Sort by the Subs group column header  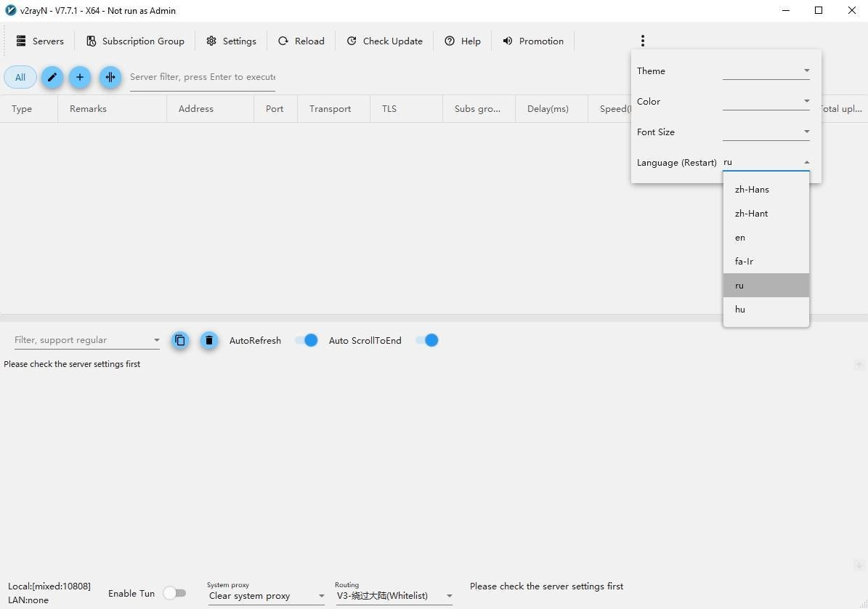coord(479,108)
